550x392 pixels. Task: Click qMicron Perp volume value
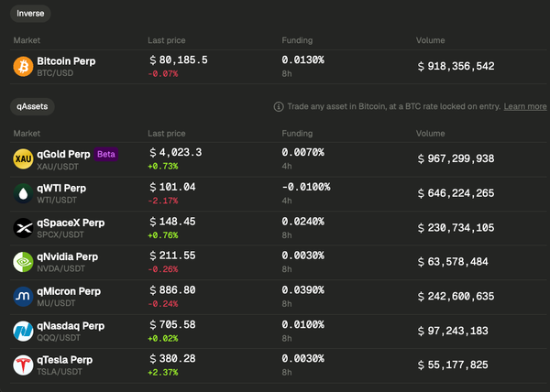[456, 297]
